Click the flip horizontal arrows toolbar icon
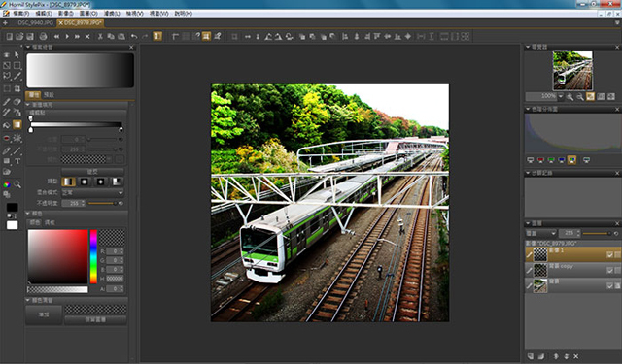Viewport: 622px width, 364px height. click(x=248, y=37)
